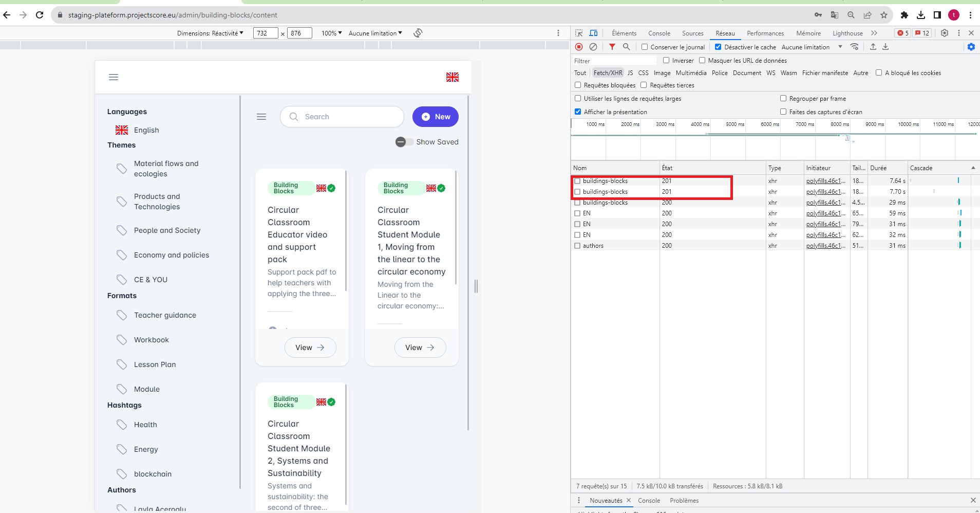Open the hamburger menu in the page header

click(x=114, y=77)
